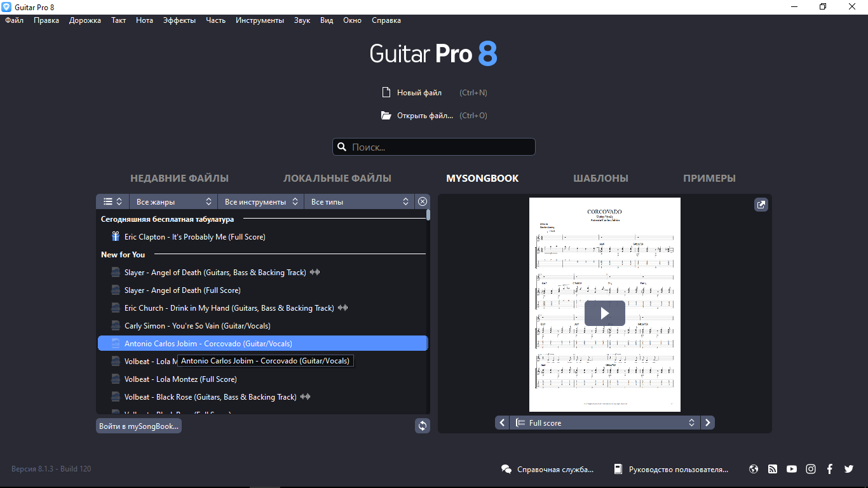Switch to ЛОКАЛЬНЫЕ ФАЙЛЫ tab
Screen dimensions: 868x488
337,179
